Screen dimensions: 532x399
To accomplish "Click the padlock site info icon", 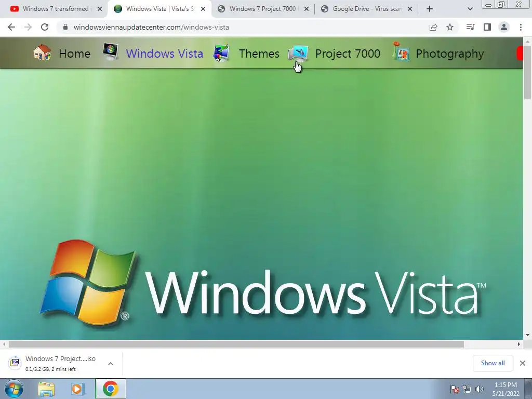I will tap(65, 27).
